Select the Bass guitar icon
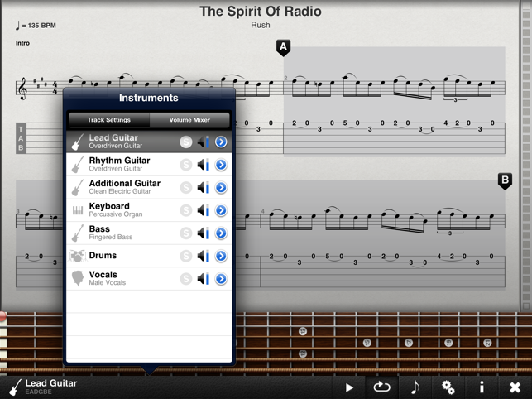532x399 pixels. coord(78,233)
